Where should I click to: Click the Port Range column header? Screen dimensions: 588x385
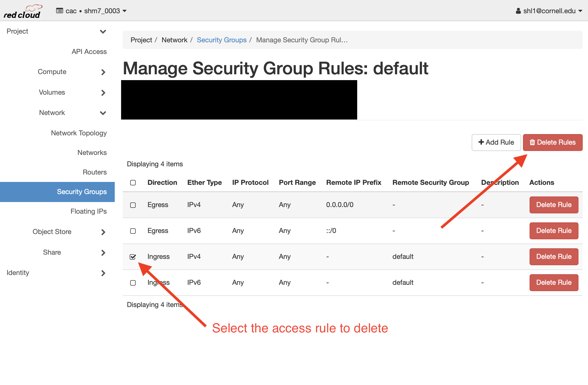pyautogui.click(x=297, y=182)
